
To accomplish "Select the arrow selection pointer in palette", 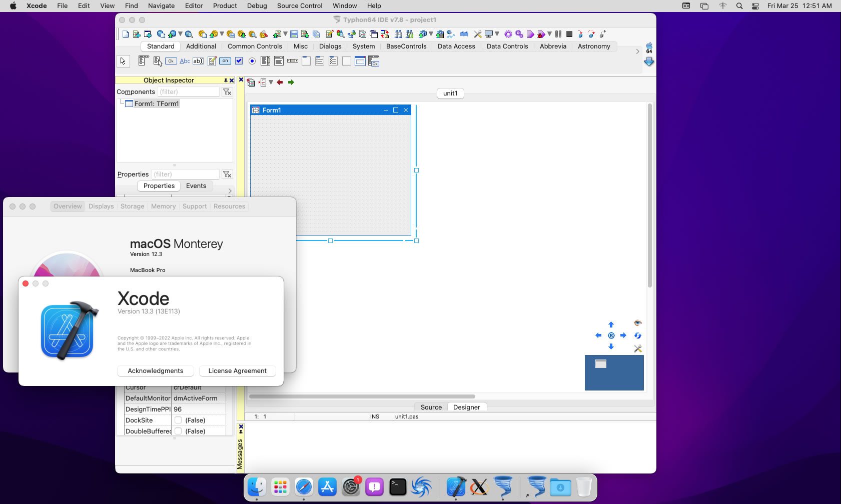I will click(123, 61).
